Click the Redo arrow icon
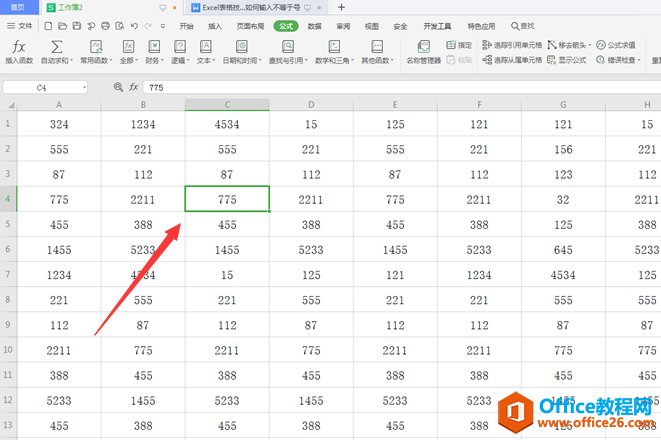 [x=148, y=26]
